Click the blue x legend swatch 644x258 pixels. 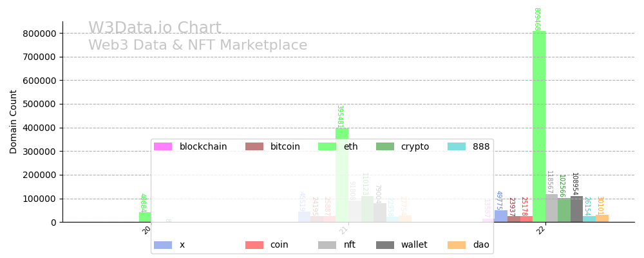[x=163, y=245]
